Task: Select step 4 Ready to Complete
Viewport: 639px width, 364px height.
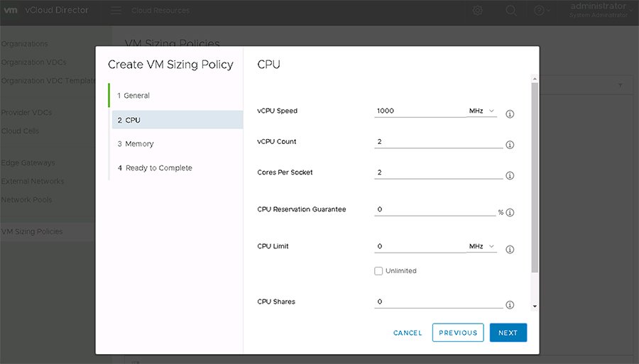Action: click(155, 168)
